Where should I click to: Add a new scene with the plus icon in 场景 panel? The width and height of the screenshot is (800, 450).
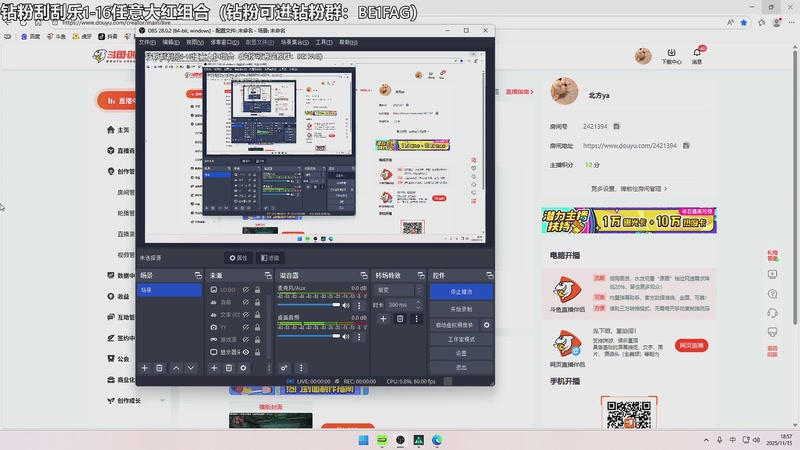[x=144, y=368]
